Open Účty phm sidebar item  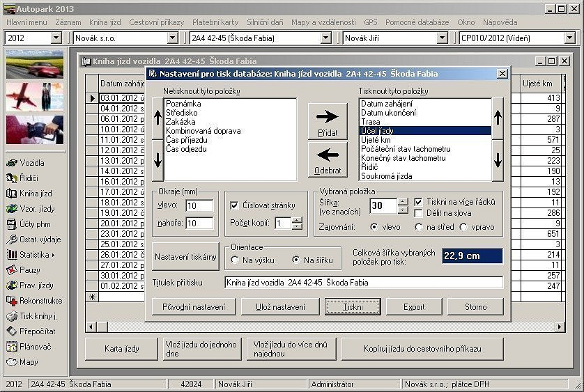coord(35,224)
